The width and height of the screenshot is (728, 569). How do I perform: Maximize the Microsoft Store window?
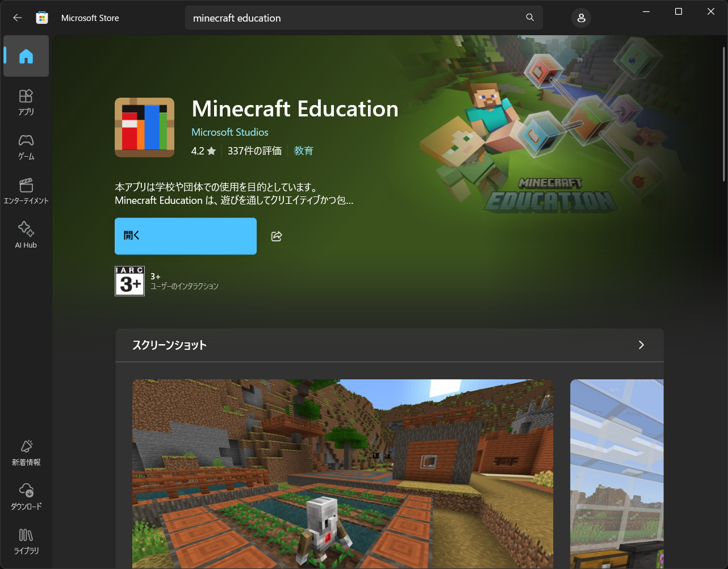point(678,11)
